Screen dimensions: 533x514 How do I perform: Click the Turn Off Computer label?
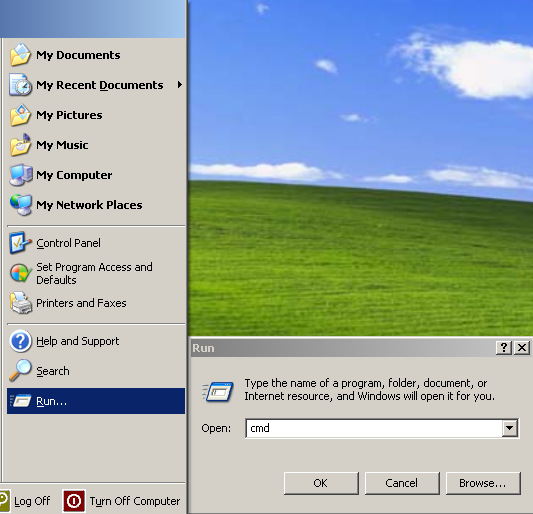(135, 501)
